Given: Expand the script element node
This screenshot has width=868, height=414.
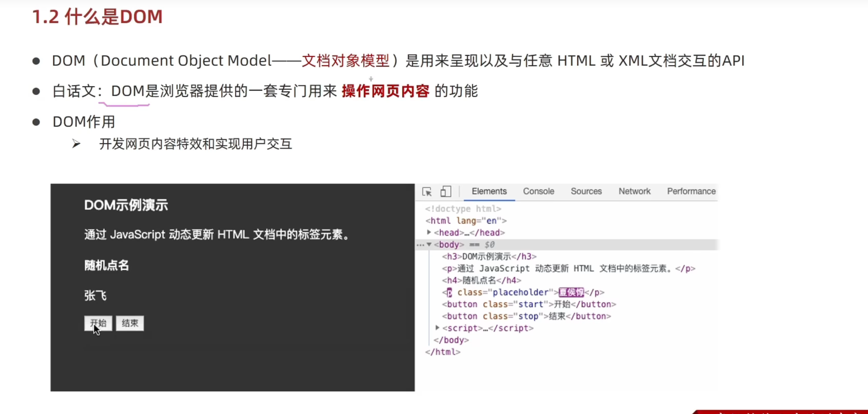Looking at the screenshot, I should (437, 328).
